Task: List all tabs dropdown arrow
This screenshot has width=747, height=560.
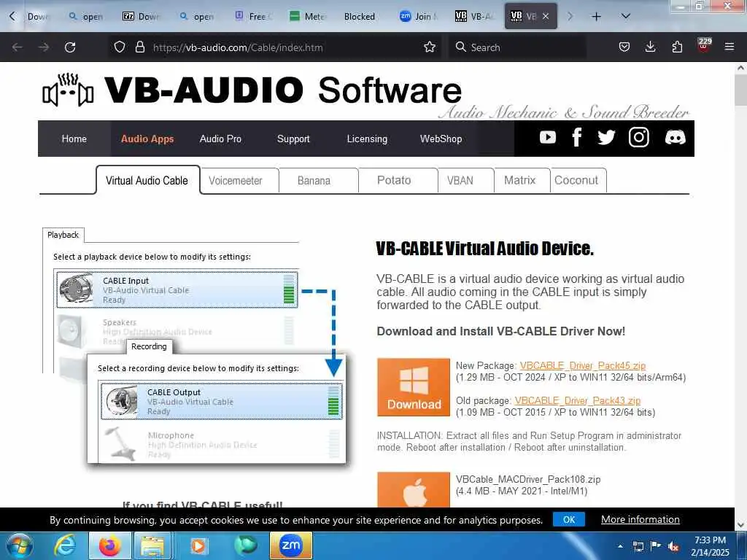Action: pos(626,17)
